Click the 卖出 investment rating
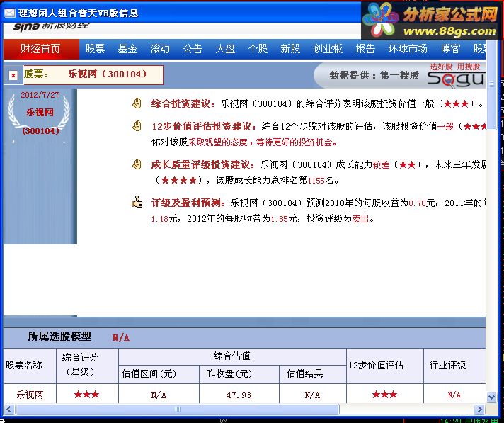This screenshot has width=504, height=423. [360, 219]
